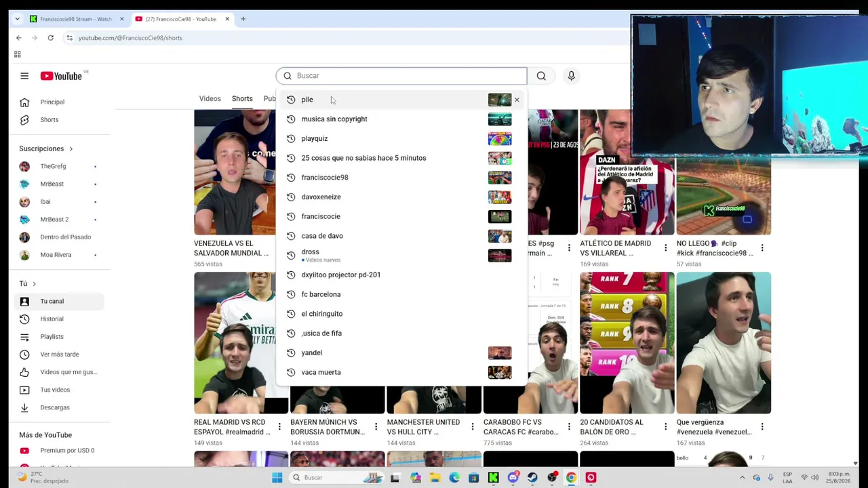Select the "casa de davo" suggestion
The width and height of the screenshot is (868, 488).
(401, 236)
